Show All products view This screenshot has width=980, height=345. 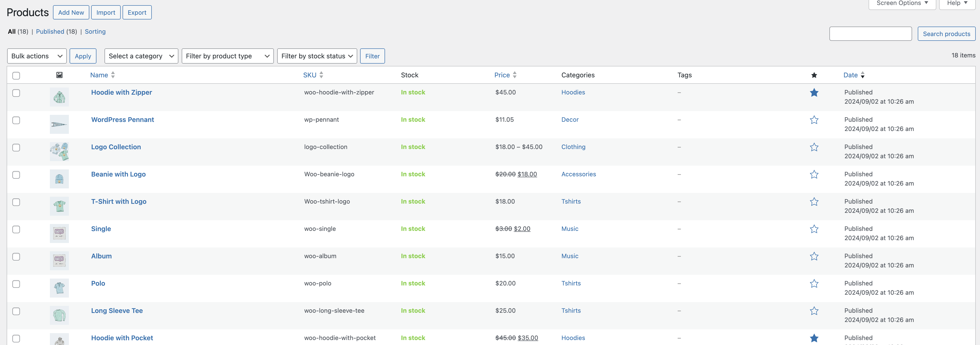pyautogui.click(x=12, y=32)
